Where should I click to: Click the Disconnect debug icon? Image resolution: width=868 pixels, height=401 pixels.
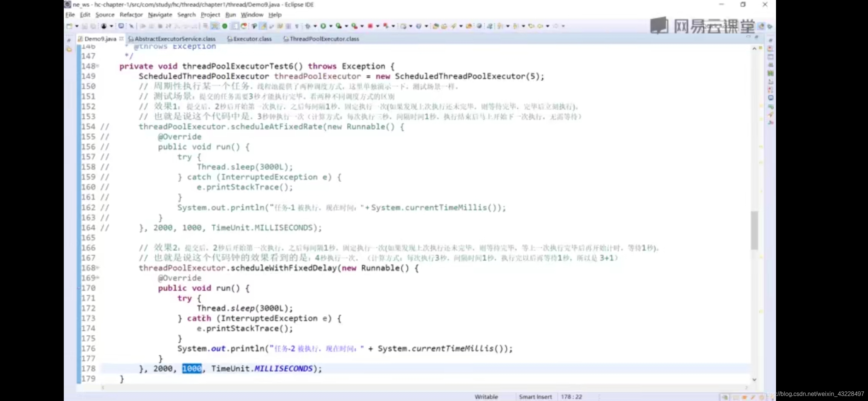(168, 26)
